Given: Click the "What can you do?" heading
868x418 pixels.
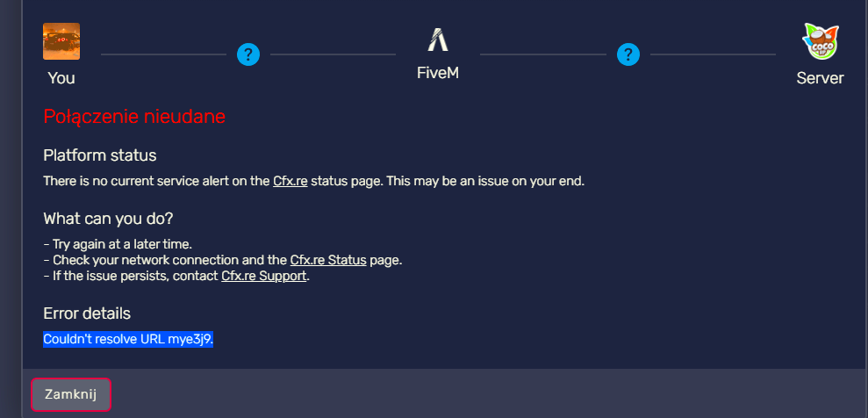Looking at the screenshot, I should pyautogui.click(x=109, y=219).
